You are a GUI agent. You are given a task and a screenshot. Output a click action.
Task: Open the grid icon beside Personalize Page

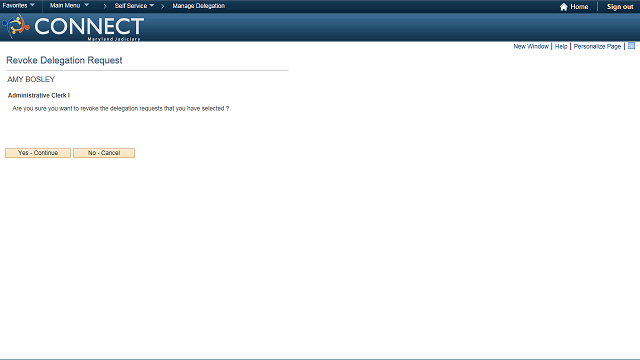point(631,46)
